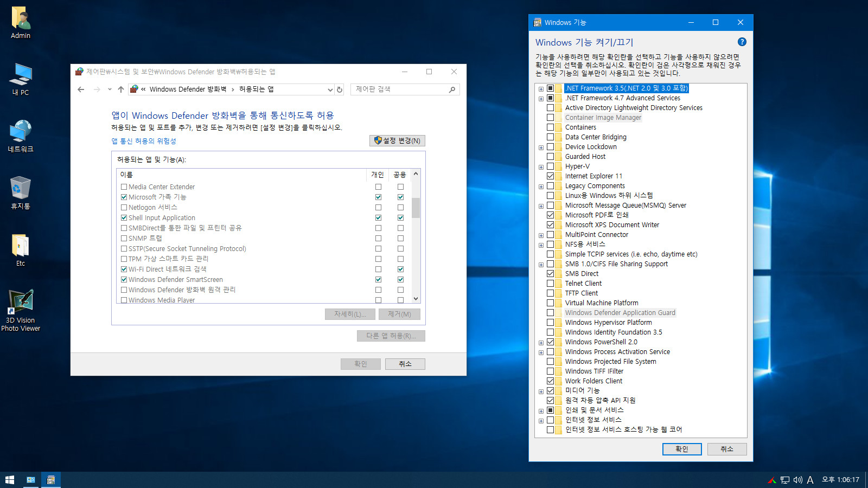This screenshot has height=488, width=868.
Task: Toggle Microsoft XPS Document Writer checkbox
Action: tap(550, 225)
